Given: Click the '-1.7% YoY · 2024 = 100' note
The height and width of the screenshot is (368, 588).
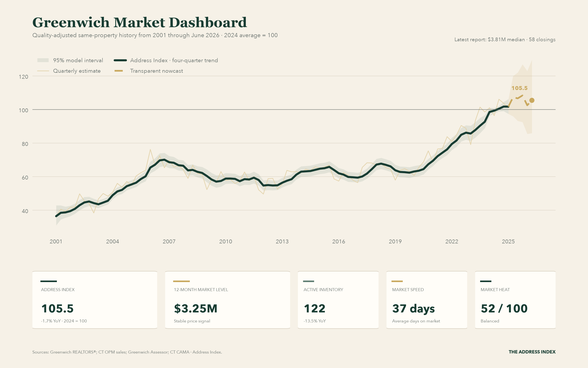Looking at the screenshot, I should [64, 321].
